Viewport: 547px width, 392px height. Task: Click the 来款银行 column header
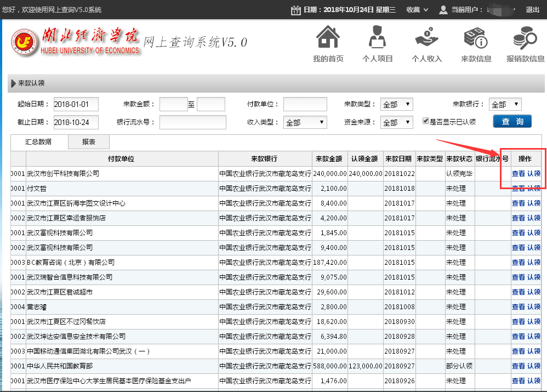click(265, 159)
